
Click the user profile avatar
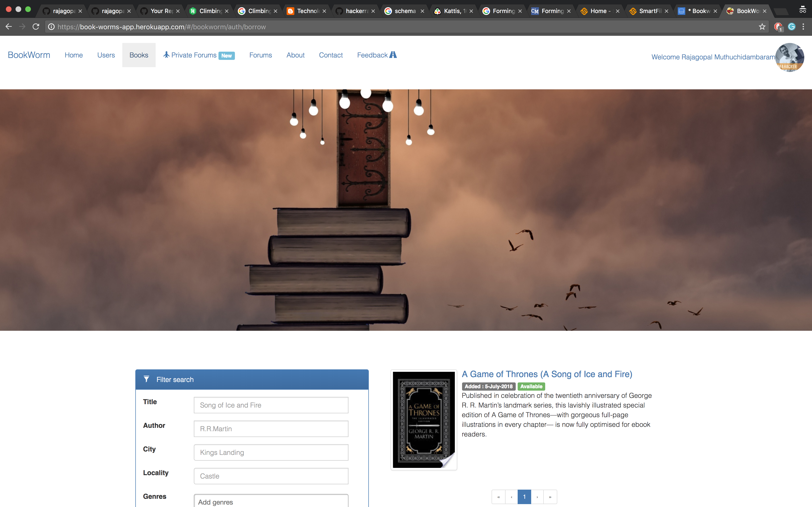tap(789, 57)
